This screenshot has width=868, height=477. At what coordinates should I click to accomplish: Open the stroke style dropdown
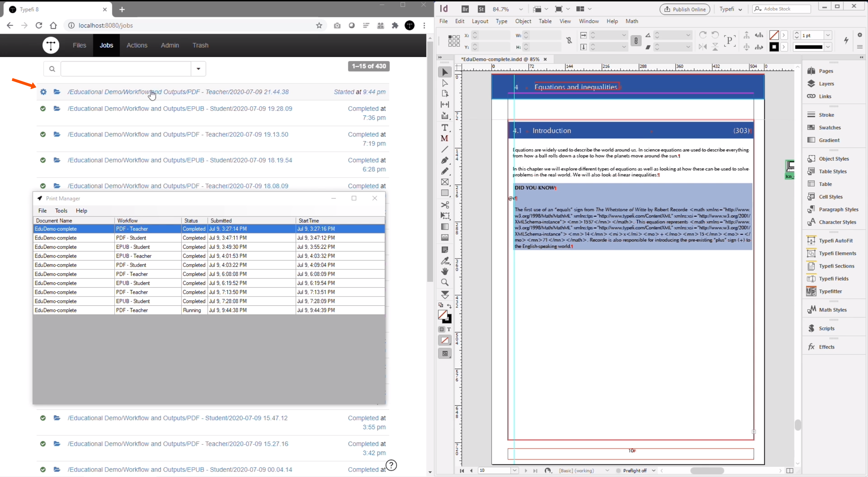pyautogui.click(x=828, y=47)
